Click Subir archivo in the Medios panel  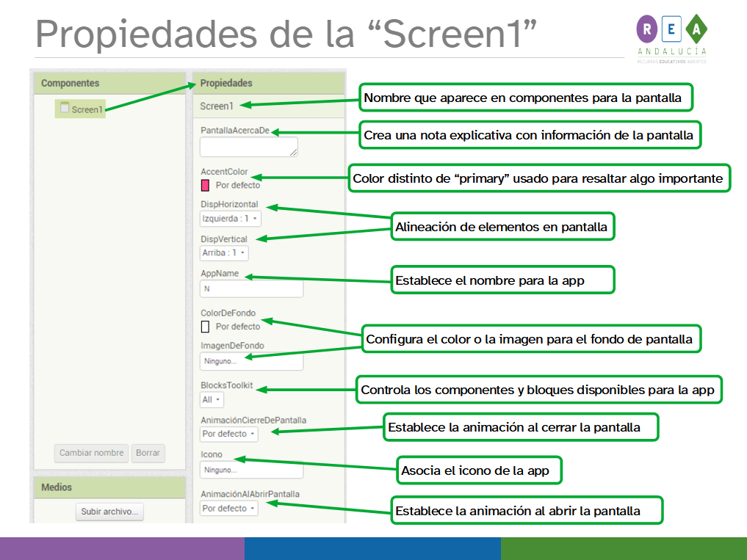click(x=109, y=512)
